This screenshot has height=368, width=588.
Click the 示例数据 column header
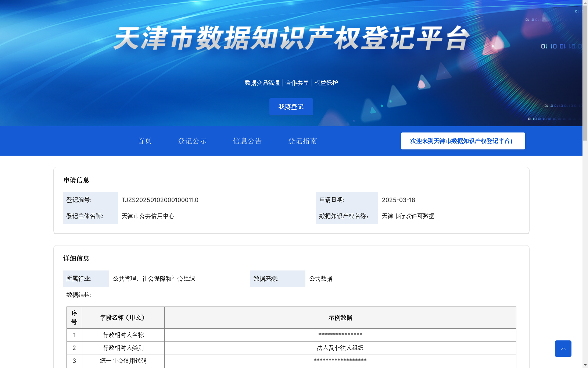340,318
